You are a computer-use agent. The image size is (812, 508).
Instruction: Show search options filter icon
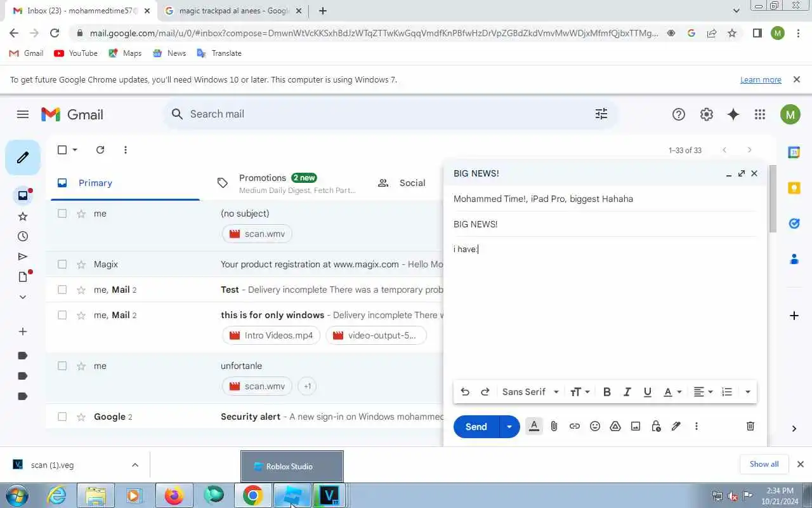(x=601, y=114)
